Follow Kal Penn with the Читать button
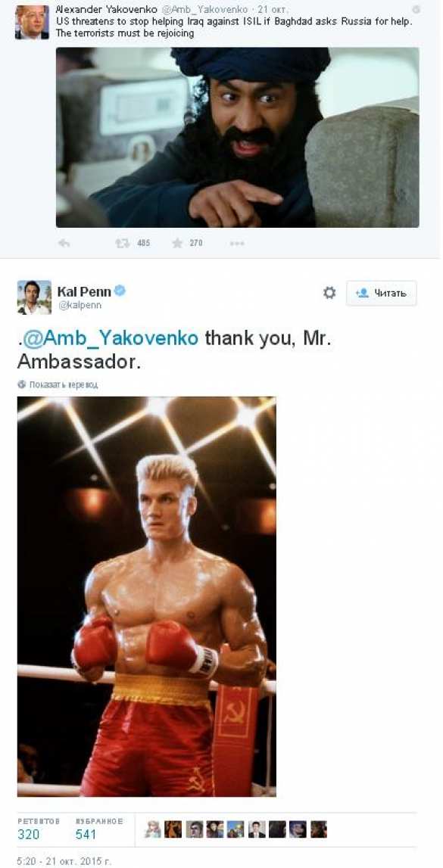 pos(382,293)
